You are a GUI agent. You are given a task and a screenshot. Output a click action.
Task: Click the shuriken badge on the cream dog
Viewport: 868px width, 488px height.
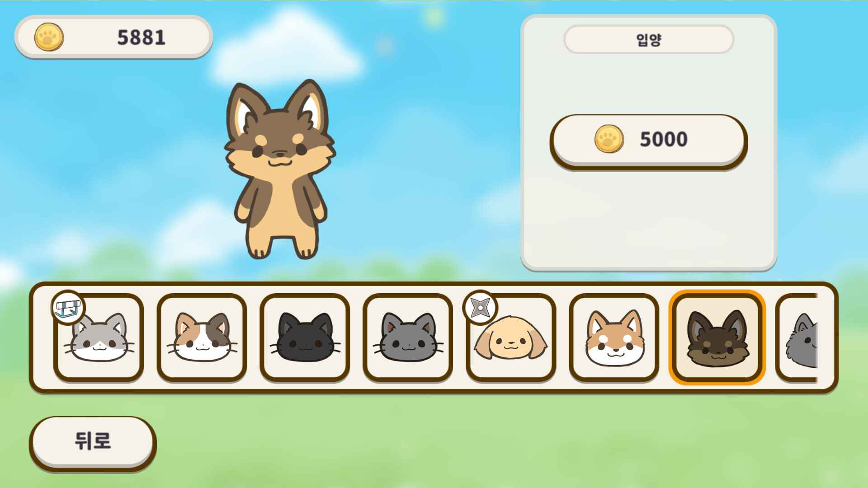[x=480, y=308]
